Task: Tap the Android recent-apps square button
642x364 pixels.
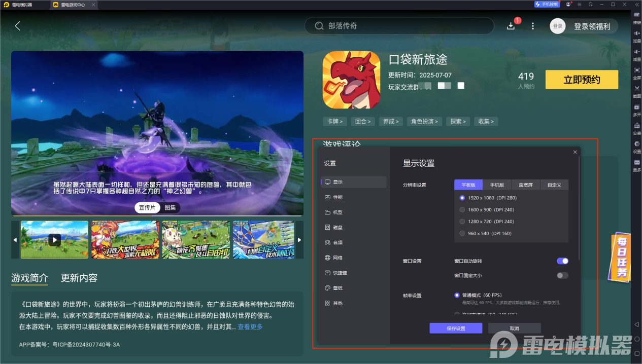Action: [636, 353]
